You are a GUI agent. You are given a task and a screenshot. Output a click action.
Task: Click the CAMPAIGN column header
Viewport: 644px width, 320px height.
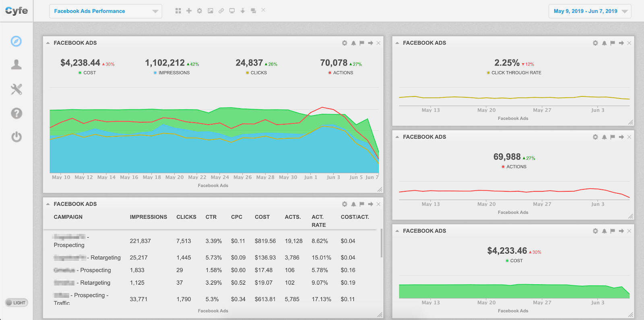tap(68, 217)
